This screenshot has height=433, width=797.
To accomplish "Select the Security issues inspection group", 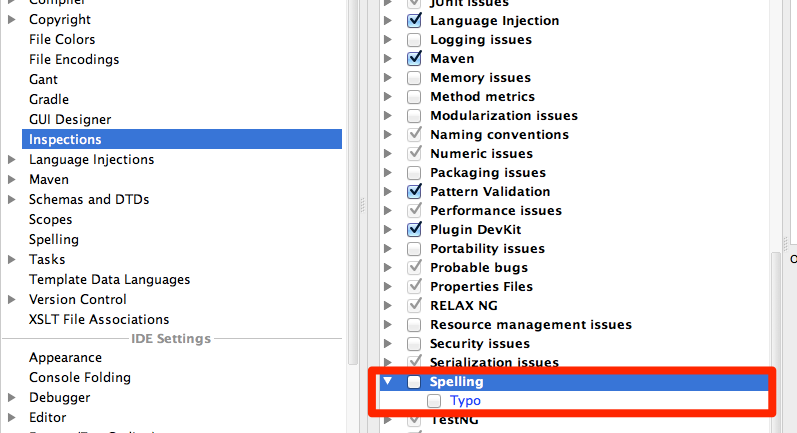I will (479, 344).
